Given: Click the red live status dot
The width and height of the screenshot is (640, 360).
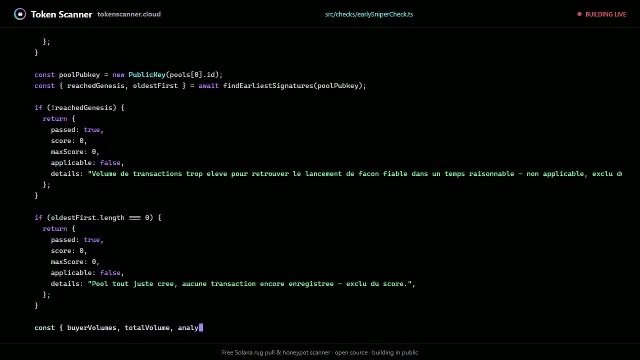Looking at the screenshot, I should [579, 14].
